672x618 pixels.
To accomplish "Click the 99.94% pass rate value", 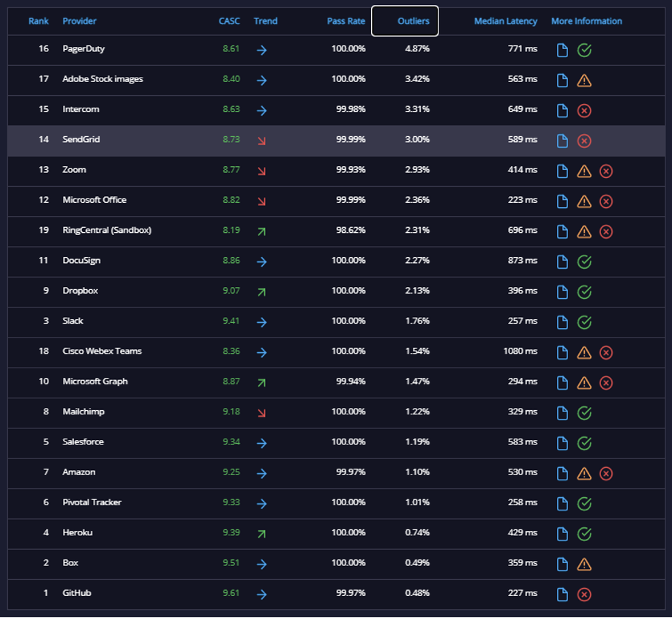I will coord(351,381).
